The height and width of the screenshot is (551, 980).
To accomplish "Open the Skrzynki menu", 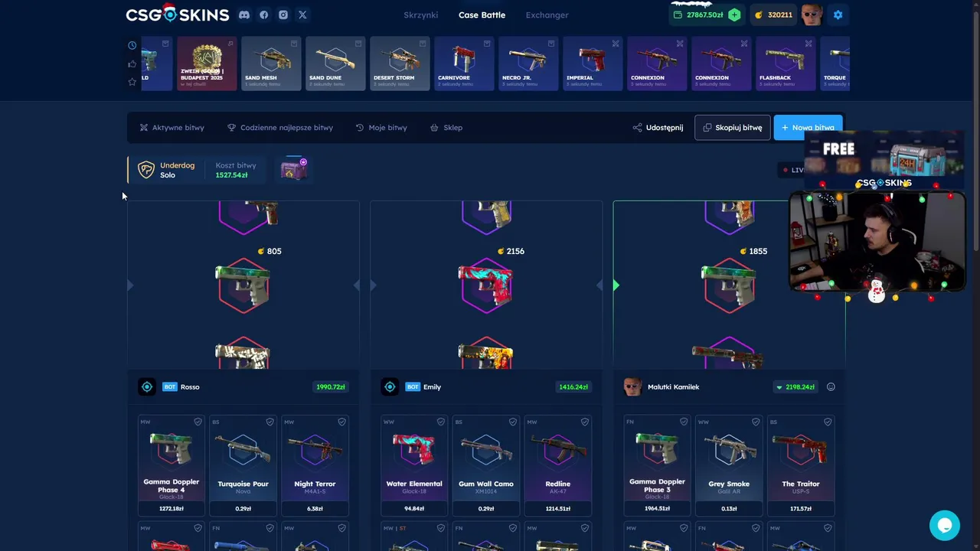I will click(x=420, y=15).
